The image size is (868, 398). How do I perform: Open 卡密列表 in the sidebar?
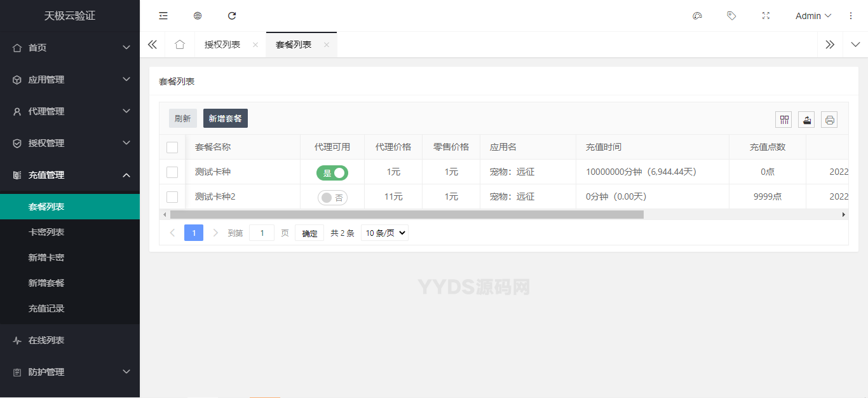click(x=46, y=232)
